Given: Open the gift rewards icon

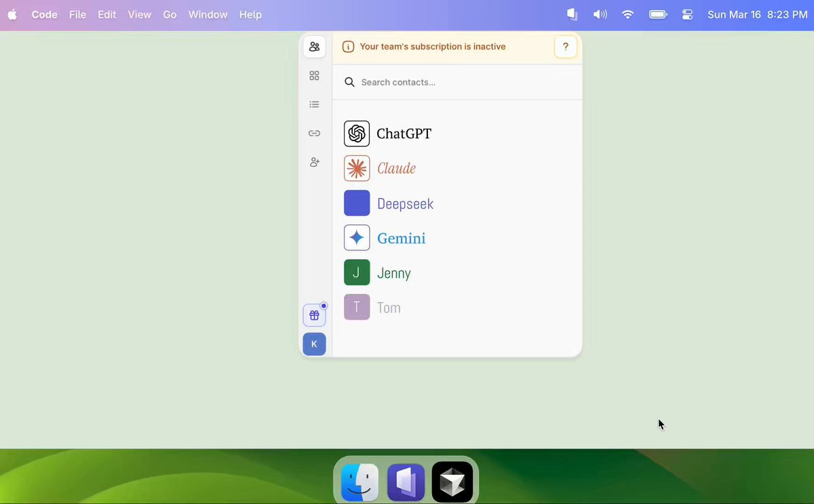Looking at the screenshot, I should (314, 315).
